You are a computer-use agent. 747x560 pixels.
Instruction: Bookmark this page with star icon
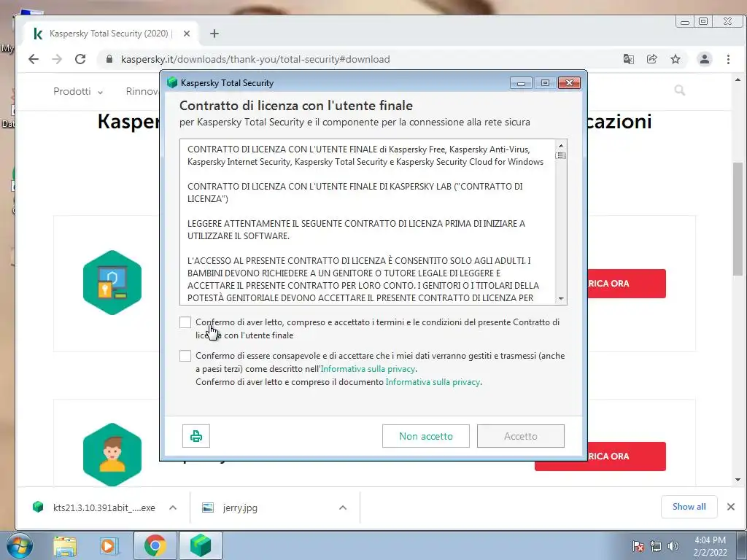[x=676, y=59]
